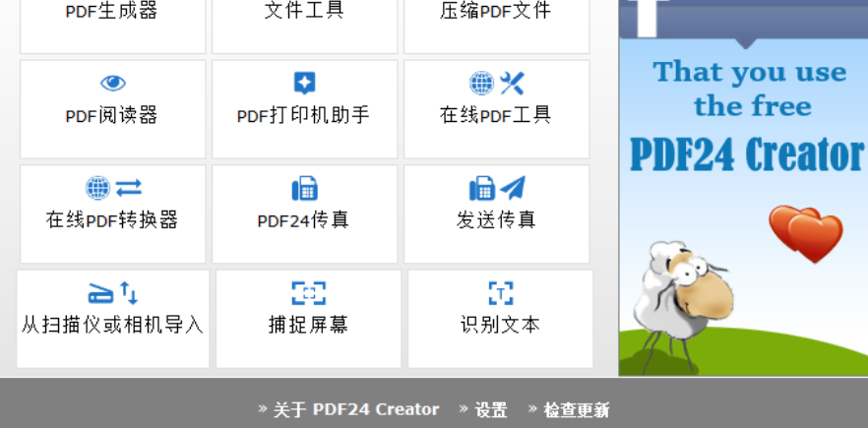Screen dimensions: 868x428
Task: Click the screen capture icon above 捕捉屏幕
Action: [x=308, y=293]
